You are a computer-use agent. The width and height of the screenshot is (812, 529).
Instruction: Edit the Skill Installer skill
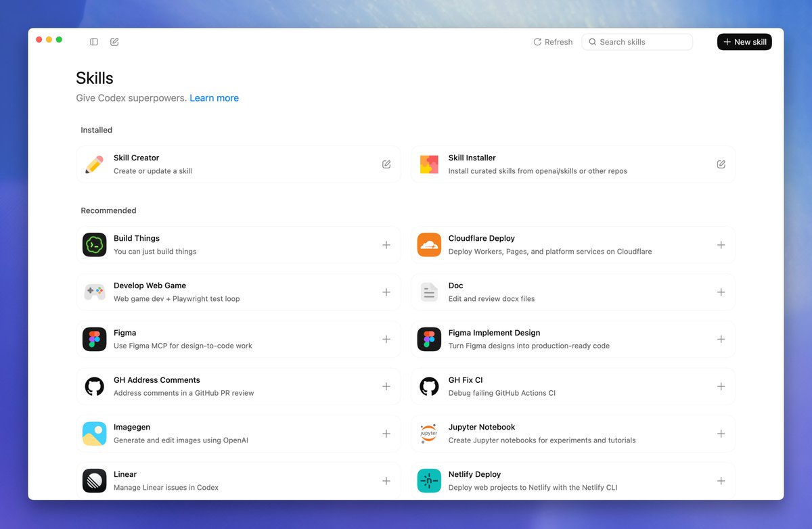point(721,164)
